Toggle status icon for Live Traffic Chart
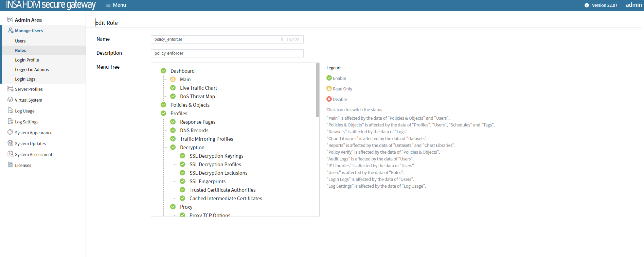The width and height of the screenshot is (644, 257). [173, 88]
